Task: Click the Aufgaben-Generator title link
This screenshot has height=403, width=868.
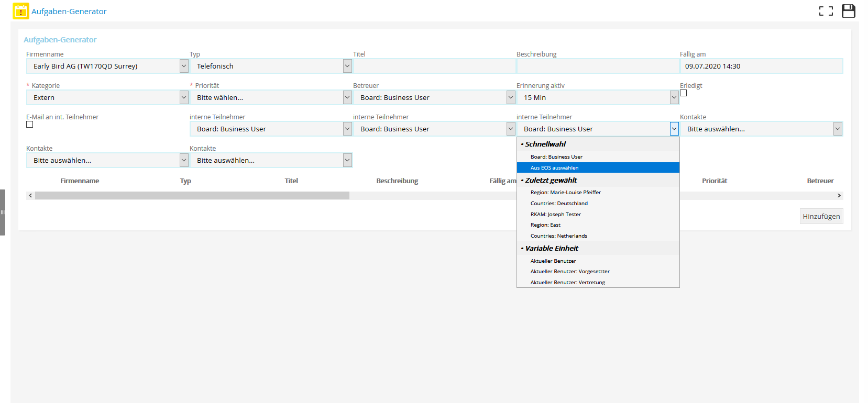Action: tap(69, 12)
